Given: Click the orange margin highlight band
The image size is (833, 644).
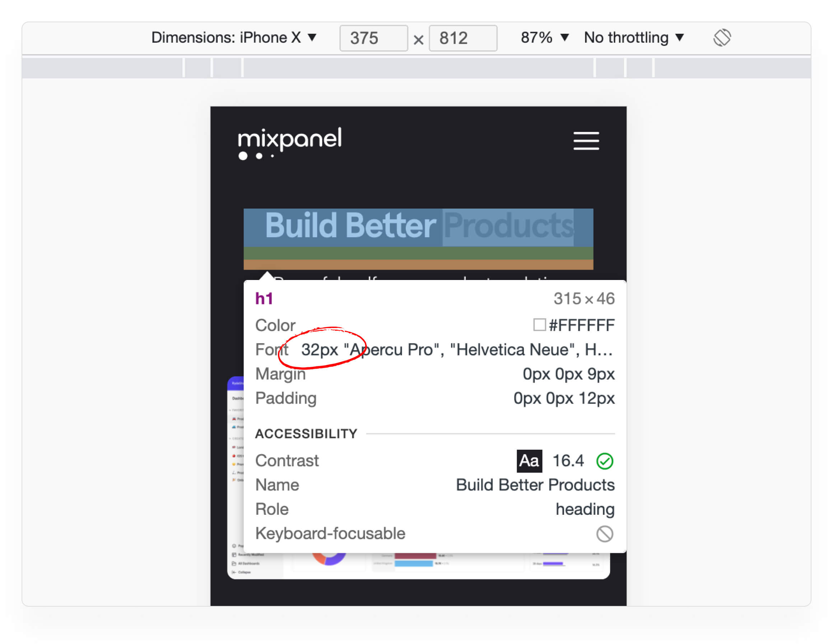Looking at the screenshot, I should (x=418, y=264).
